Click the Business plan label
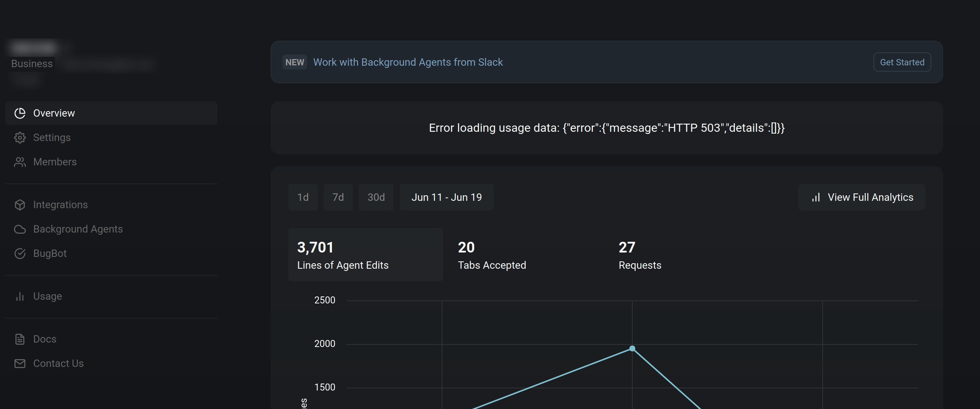The image size is (980, 409). [x=32, y=63]
